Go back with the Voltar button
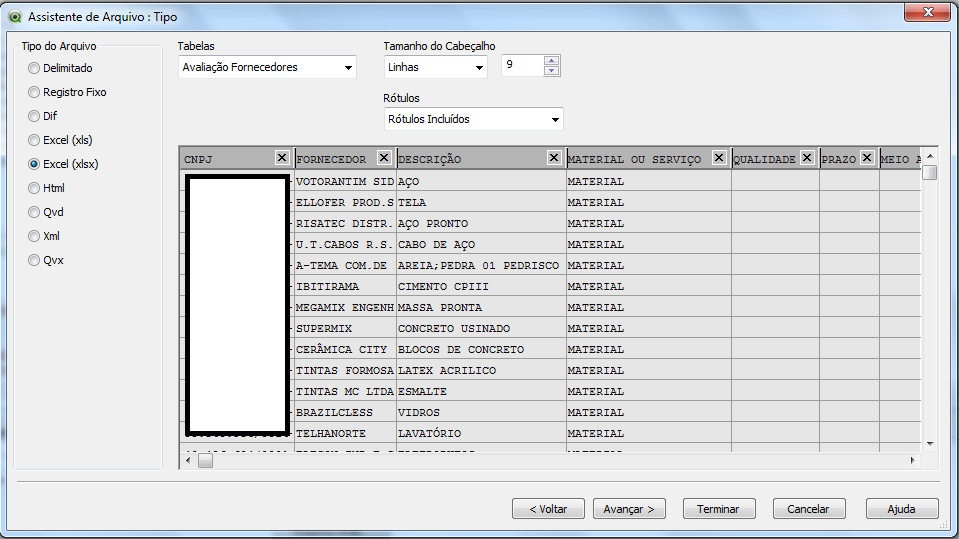This screenshot has height=539, width=959. (549, 509)
